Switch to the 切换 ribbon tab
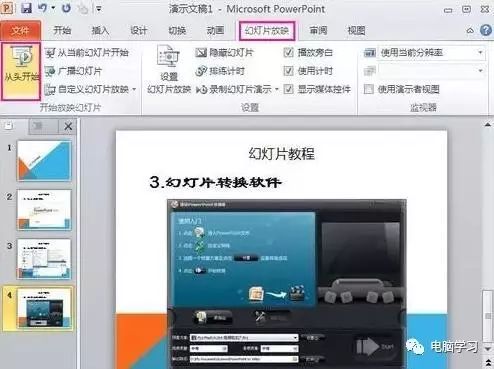This screenshot has height=369, width=494. pyautogui.click(x=177, y=31)
